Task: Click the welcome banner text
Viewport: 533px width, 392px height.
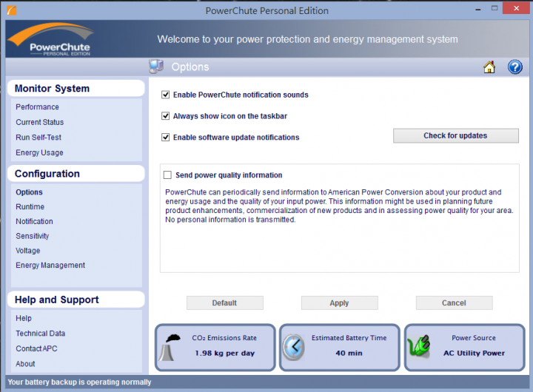Action: click(x=308, y=39)
